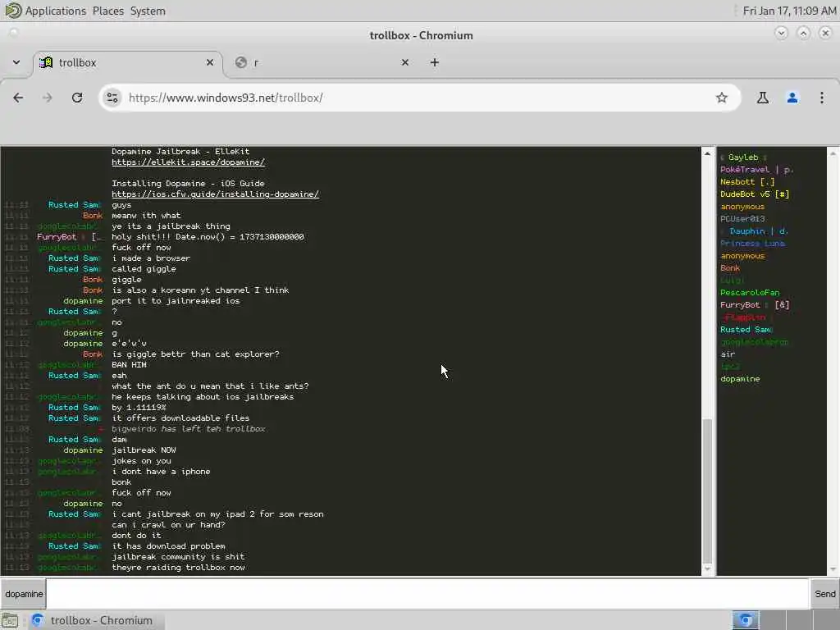This screenshot has height=630, width=840.
Task: Click message "jailbreak community is shit"
Action: (178, 557)
